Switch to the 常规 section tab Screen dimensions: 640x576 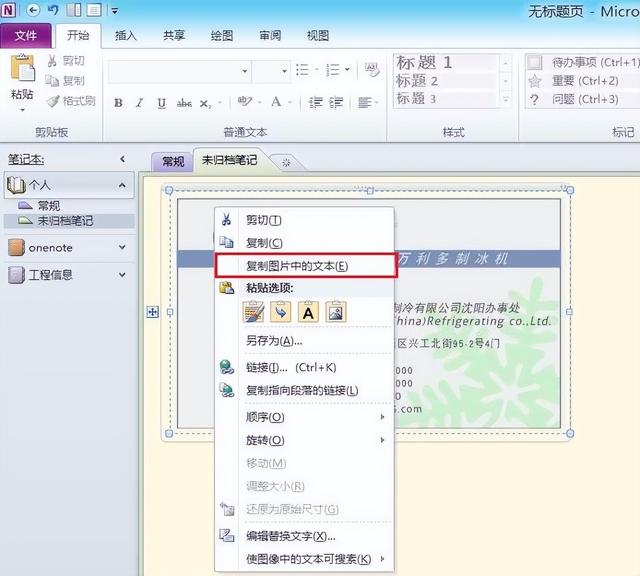tap(173, 162)
